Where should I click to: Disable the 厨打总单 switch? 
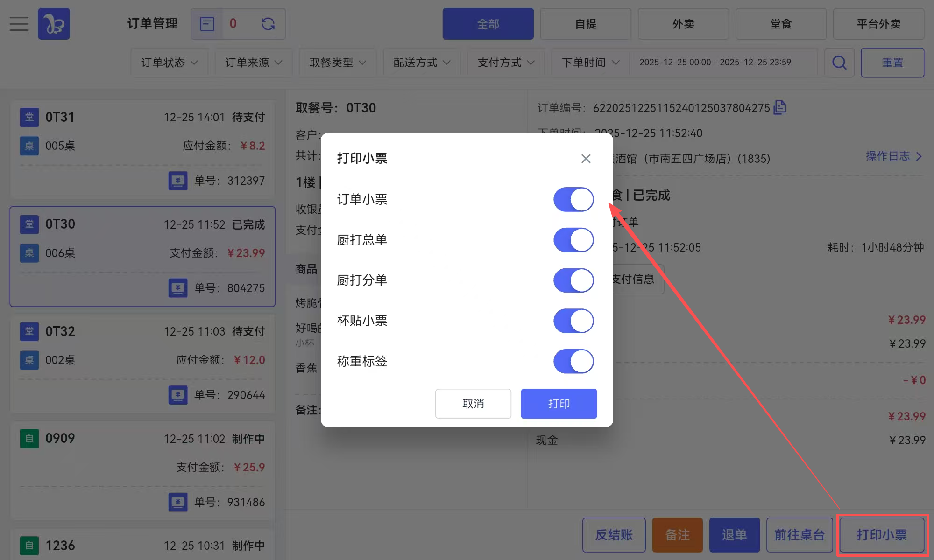573,240
